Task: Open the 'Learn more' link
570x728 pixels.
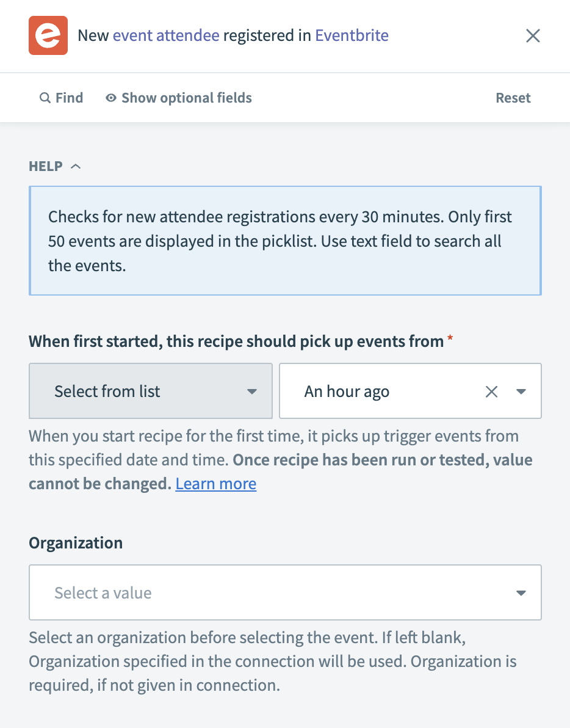Action: [x=215, y=483]
